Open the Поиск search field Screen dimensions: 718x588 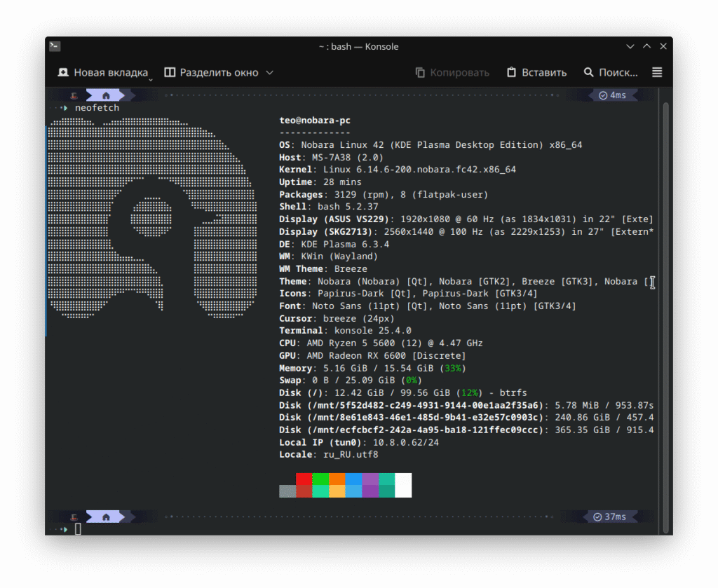tap(611, 72)
